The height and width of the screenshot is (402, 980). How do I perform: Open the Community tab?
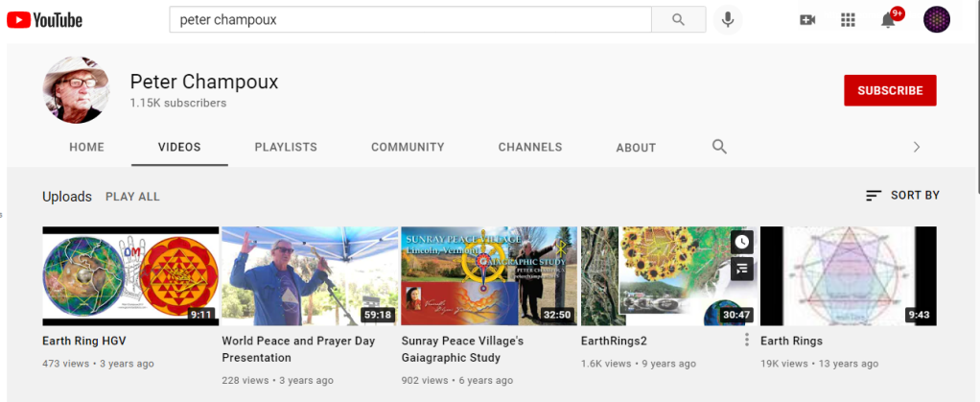[x=408, y=148]
